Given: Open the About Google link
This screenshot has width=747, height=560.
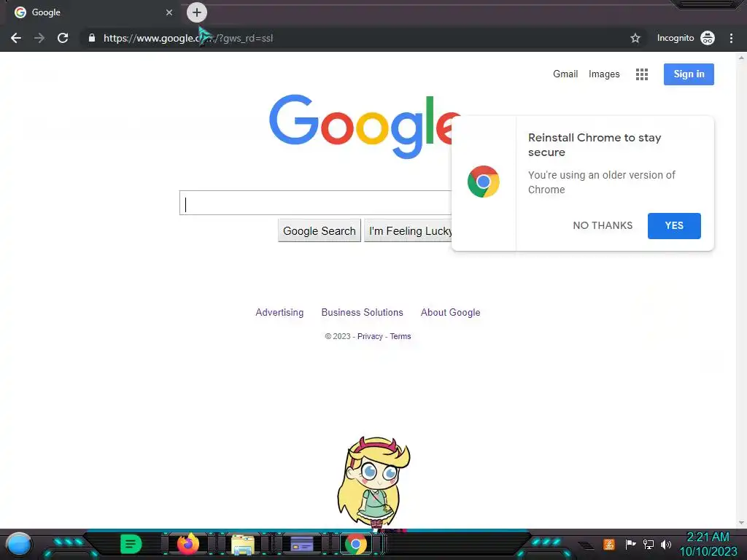Looking at the screenshot, I should click(x=450, y=312).
